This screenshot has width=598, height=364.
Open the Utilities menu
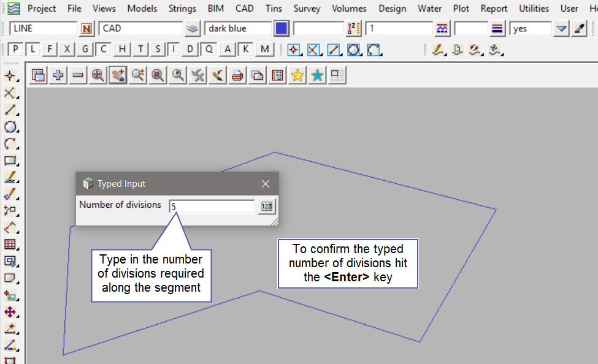[534, 9]
